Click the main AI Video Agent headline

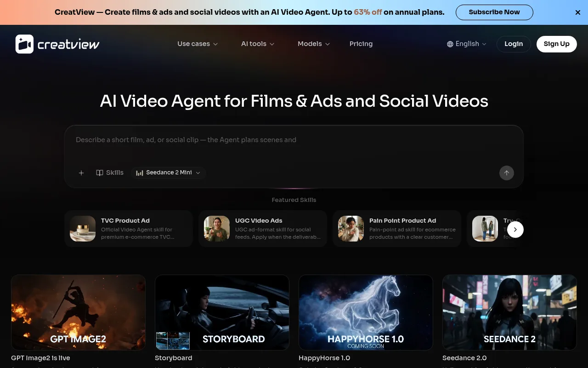click(294, 101)
